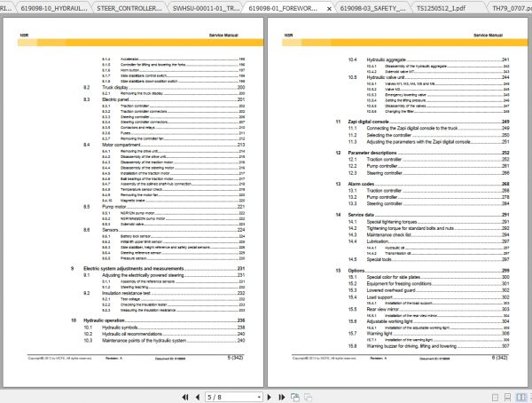The image size is (532, 403).
Task: Click 'Pump motor' entry 8.5
Action: click(x=114, y=207)
